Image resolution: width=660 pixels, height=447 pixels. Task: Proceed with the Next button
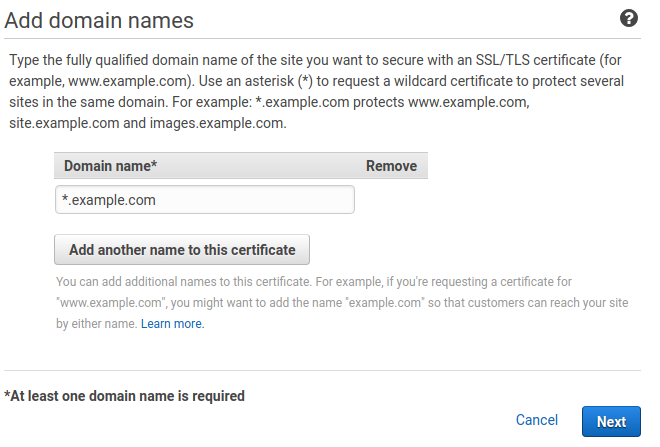click(611, 421)
